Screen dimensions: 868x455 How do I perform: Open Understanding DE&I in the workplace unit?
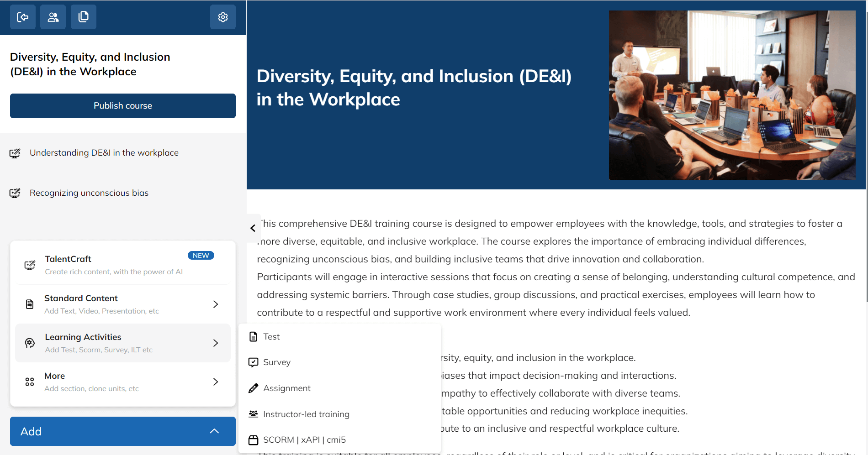(x=104, y=153)
